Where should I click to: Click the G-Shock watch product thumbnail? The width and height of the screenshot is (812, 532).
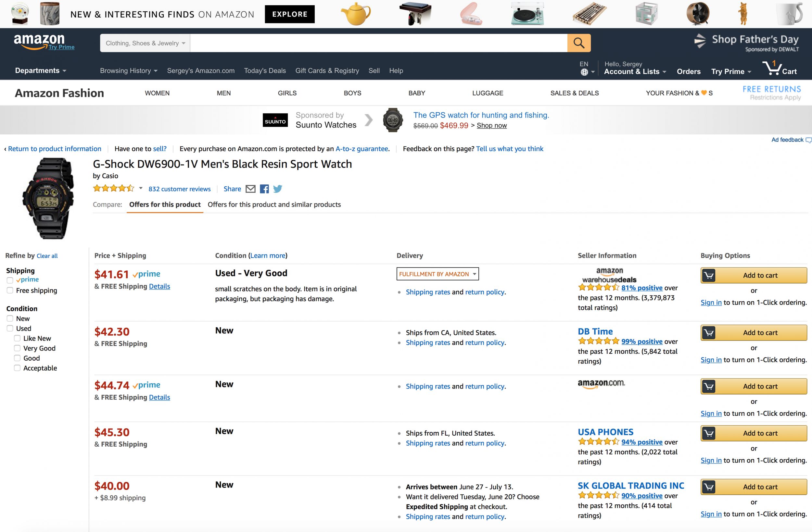pyautogui.click(x=48, y=198)
